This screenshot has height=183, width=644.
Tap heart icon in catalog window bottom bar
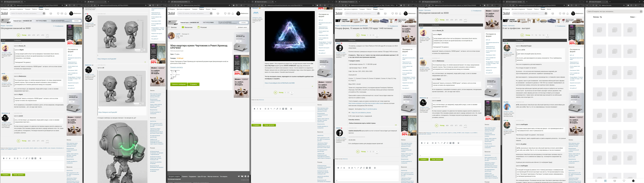coord(624,181)
